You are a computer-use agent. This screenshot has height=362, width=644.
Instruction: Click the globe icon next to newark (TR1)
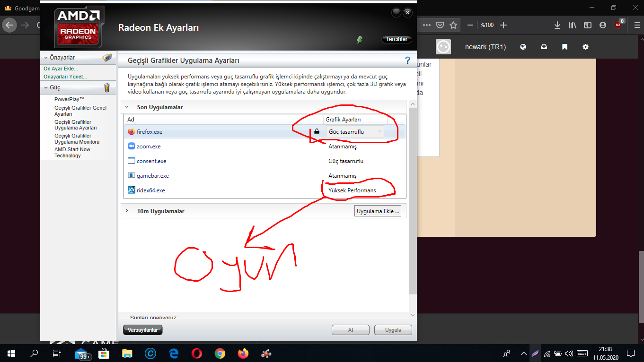pyautogui.click(x=523, y=47)
